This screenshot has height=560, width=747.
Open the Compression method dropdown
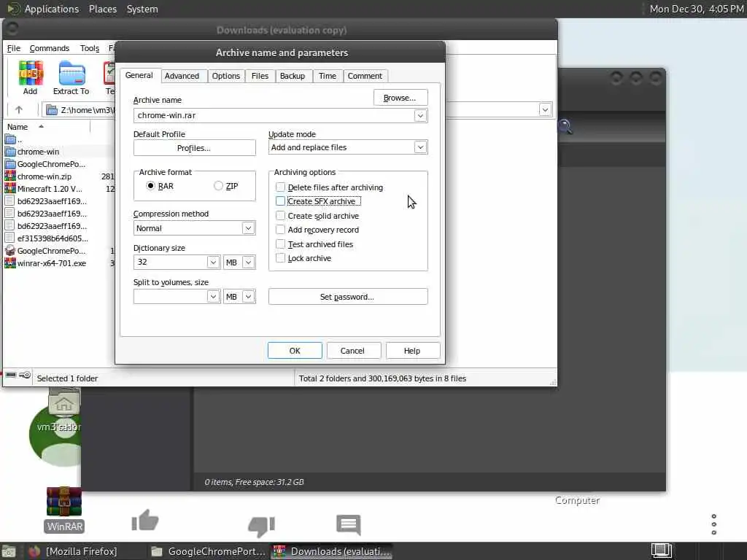tap(248, 228)
